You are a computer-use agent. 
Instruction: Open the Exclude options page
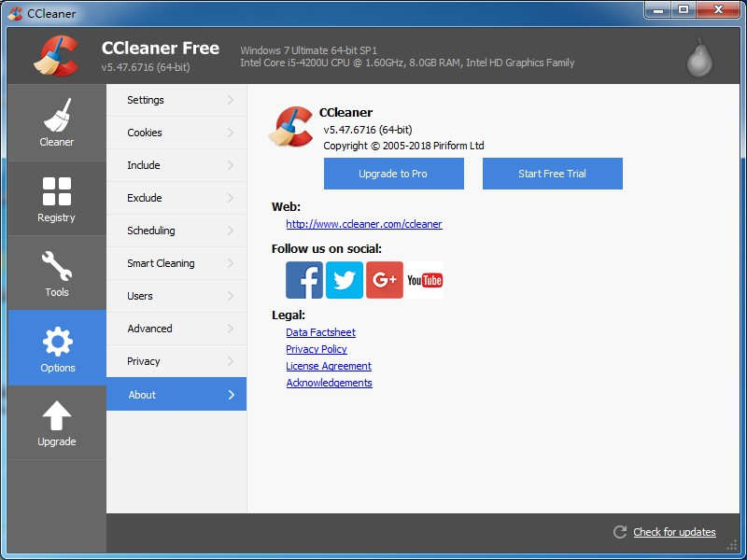point(176,198)
